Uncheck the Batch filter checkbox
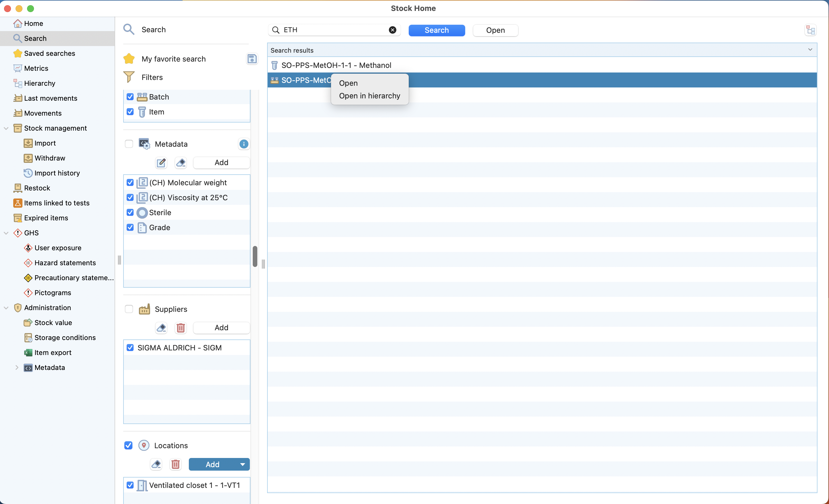The height and width of the screenshot is (504, 829). [x=130, y=97]
